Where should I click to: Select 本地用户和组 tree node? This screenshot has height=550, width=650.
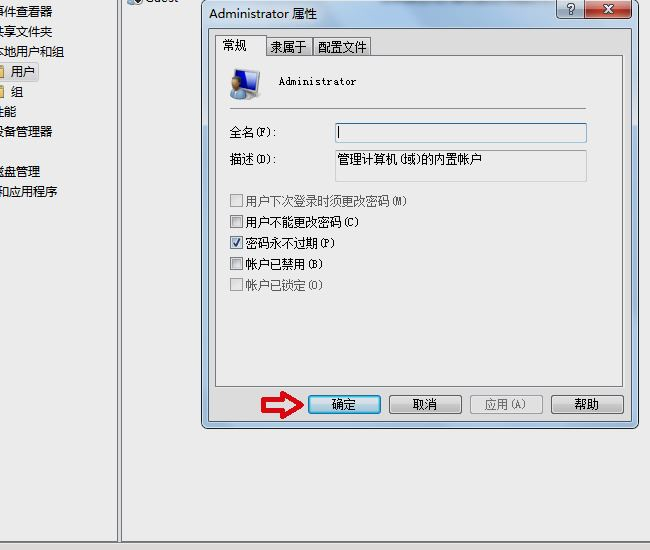click(x=32, y=52)
